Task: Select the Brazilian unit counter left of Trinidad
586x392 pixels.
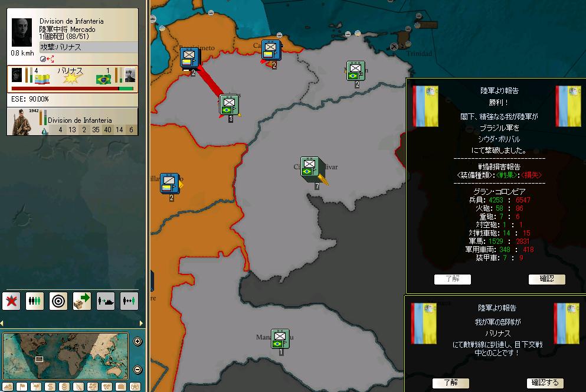Action: point(355,71)
